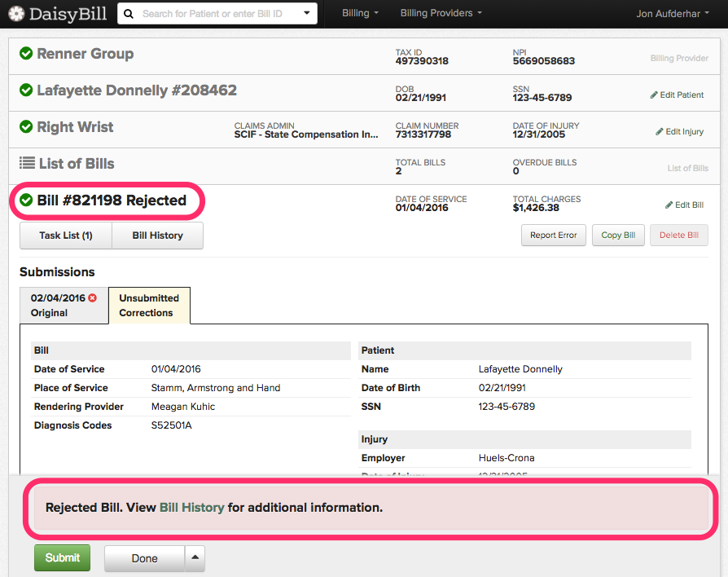728x577 pixels.
Task: Click the pencil icon for Edit Bill
Action: [669, 205]
